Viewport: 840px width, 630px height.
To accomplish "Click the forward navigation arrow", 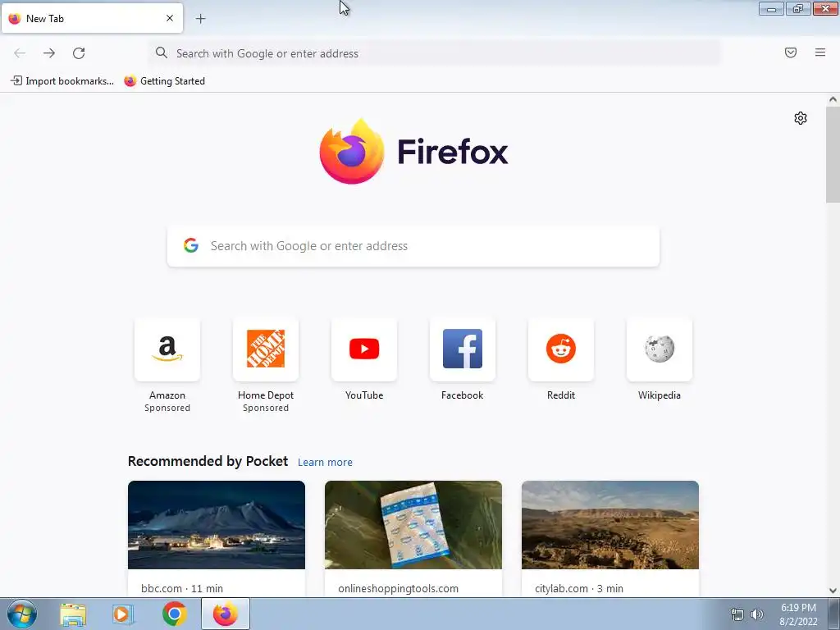I will pos(49,53).
